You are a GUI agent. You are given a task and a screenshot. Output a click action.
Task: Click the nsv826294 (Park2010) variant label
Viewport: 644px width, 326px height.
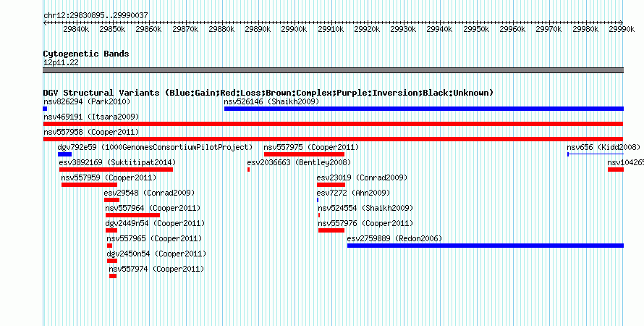coord(87,101)
